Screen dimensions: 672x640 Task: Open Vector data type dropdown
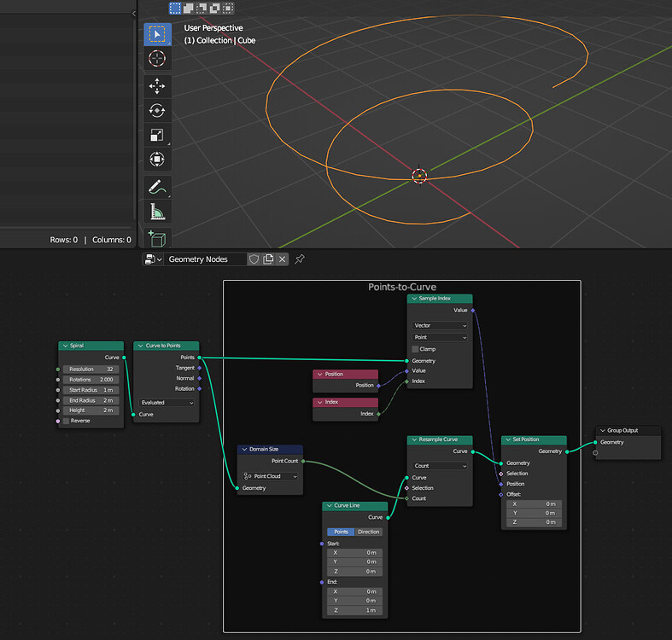[440, 326]
